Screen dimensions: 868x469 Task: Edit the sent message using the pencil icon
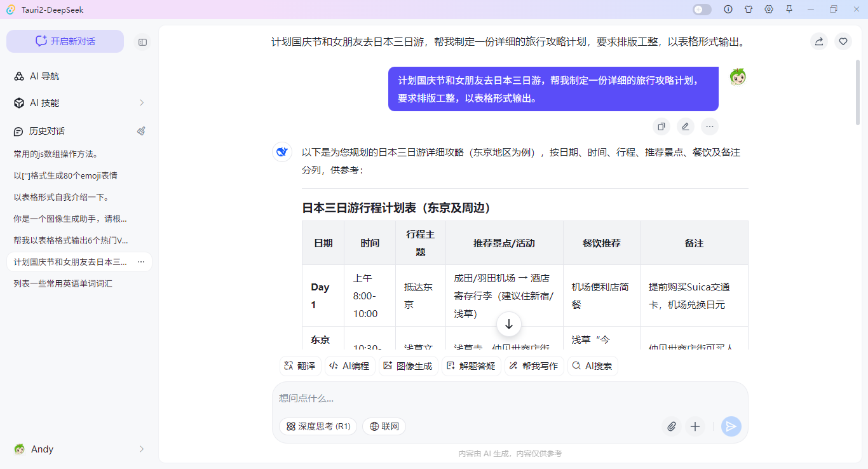(685, 126)
